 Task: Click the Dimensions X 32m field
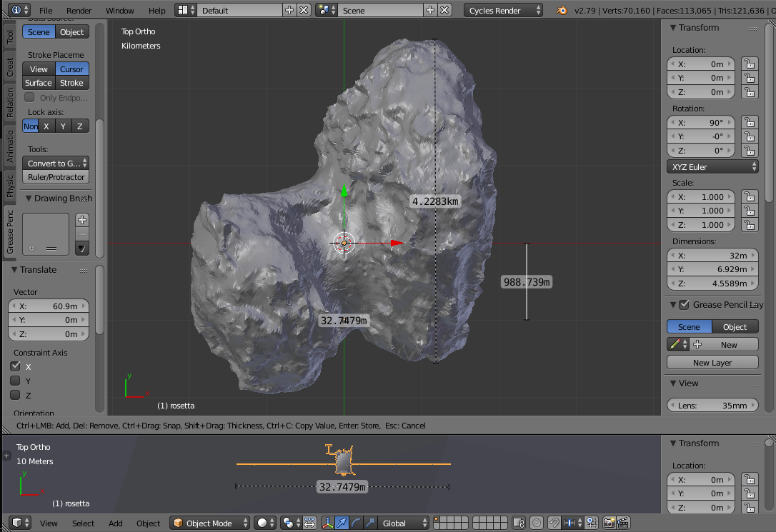(712, 255)
